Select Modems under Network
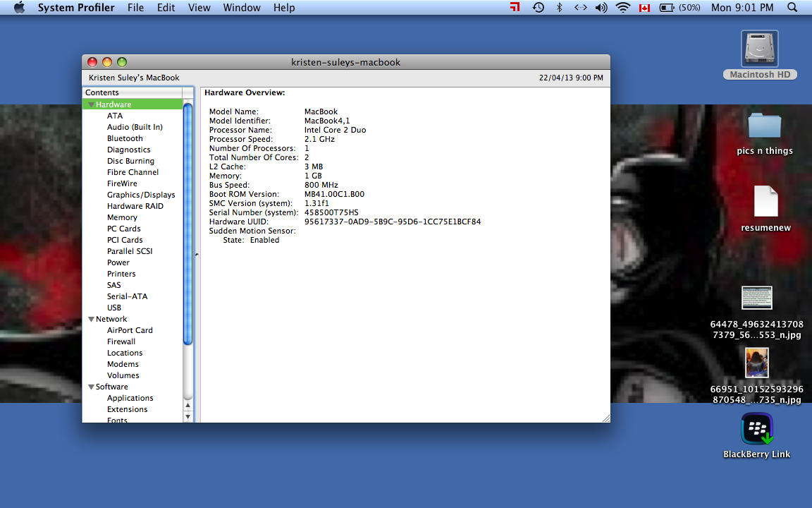This screenshot has width=812, height=508. click(x=123, y=364)
